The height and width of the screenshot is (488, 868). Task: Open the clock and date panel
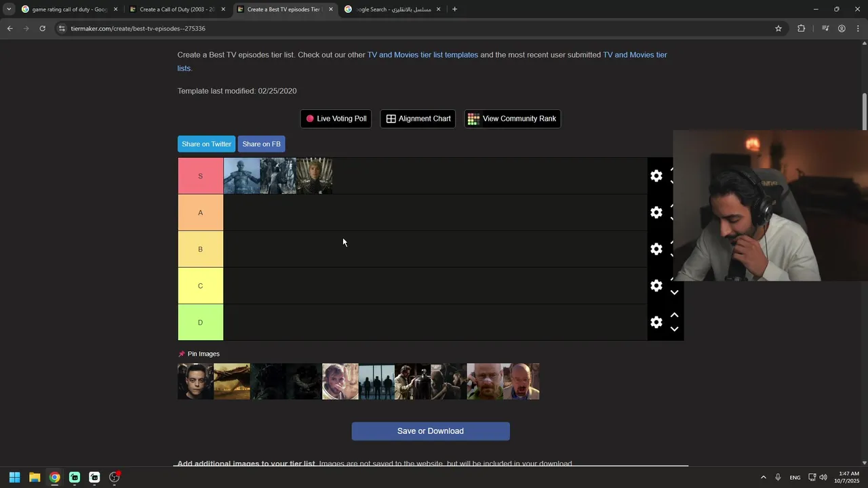(x=848, y=477)
